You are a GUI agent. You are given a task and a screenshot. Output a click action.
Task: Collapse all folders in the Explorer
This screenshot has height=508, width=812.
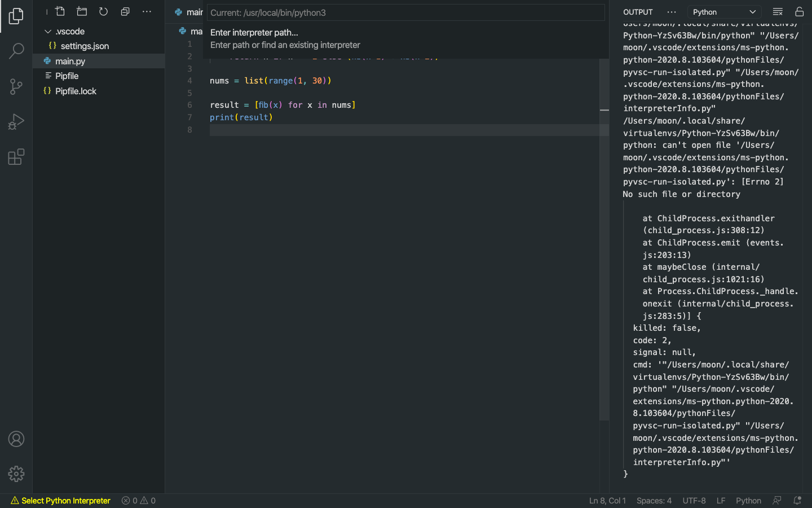(x=125, y=11)
